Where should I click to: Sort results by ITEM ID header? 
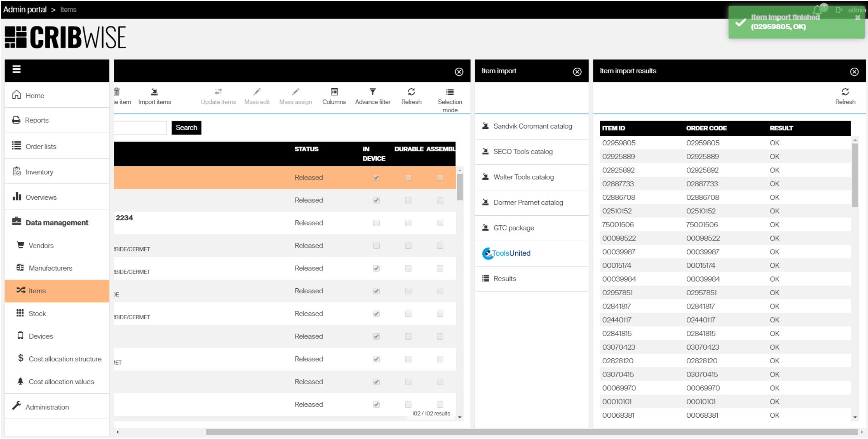click(614, 128)
